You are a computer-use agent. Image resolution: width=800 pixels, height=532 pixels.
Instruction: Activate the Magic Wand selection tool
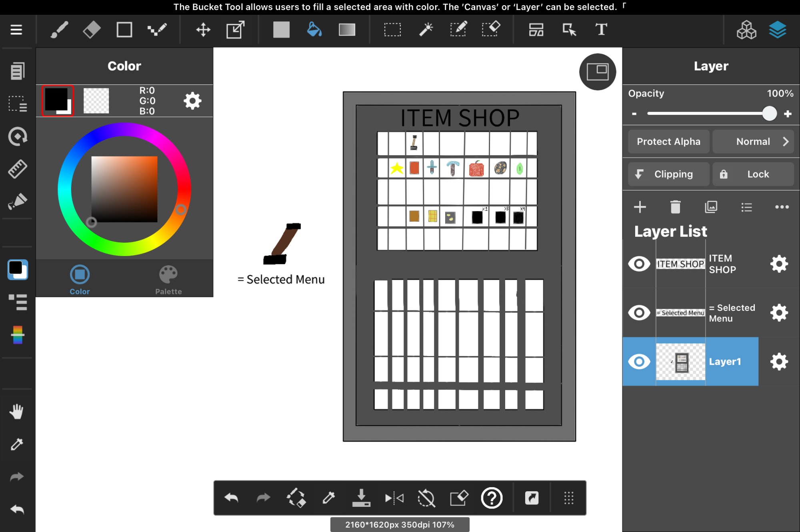[426, 30]
